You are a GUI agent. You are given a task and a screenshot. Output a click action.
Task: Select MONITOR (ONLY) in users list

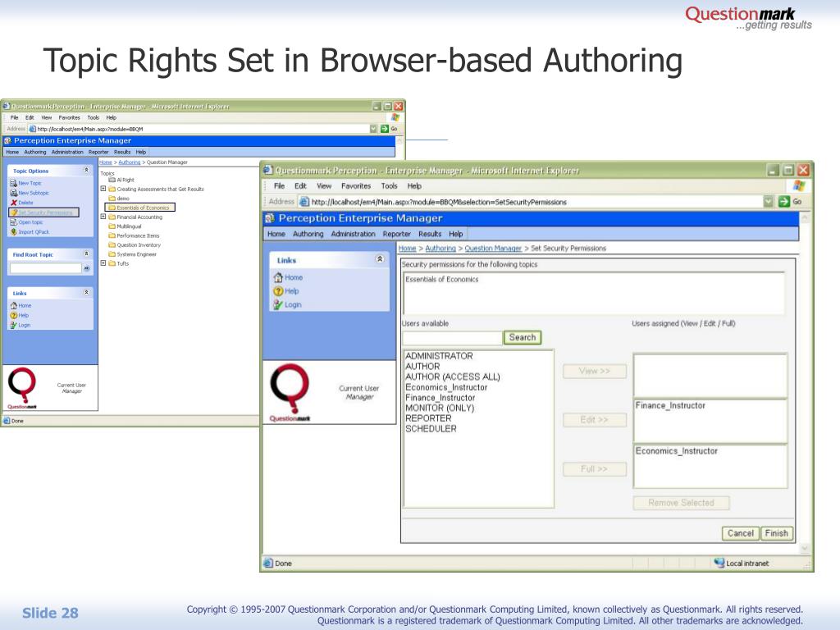pos(440,408)
